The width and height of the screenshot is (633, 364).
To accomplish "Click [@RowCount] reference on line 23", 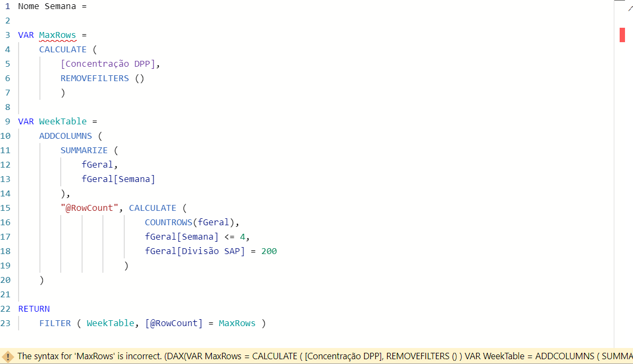I will 174,323.
